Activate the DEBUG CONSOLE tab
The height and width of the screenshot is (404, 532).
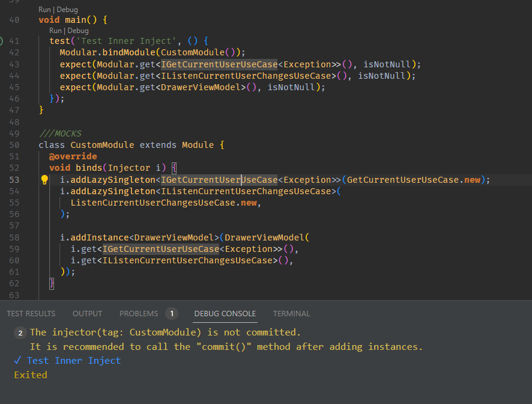[225, 313]
